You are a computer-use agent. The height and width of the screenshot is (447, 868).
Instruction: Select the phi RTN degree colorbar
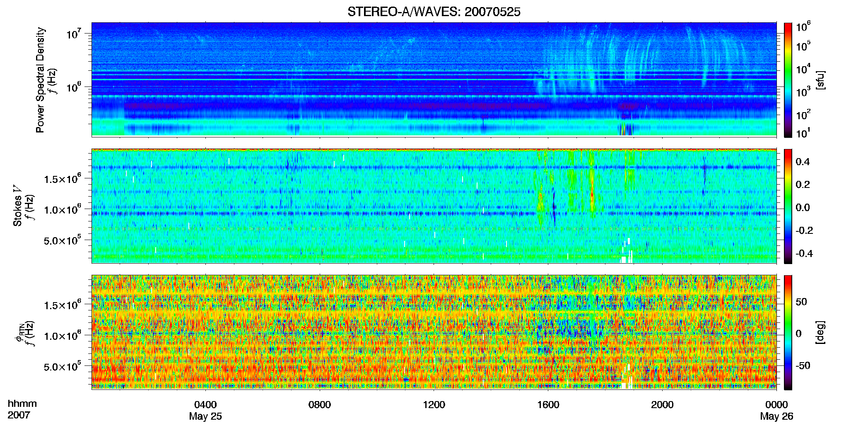pos(788,332)
